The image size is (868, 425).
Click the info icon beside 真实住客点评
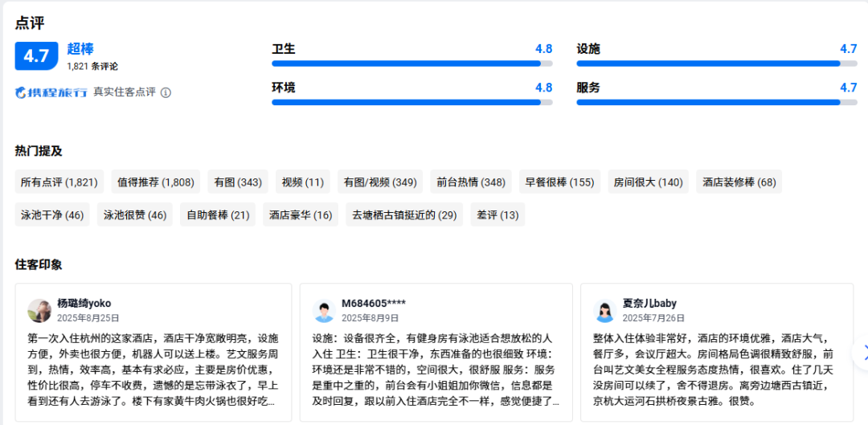point(166,92)
